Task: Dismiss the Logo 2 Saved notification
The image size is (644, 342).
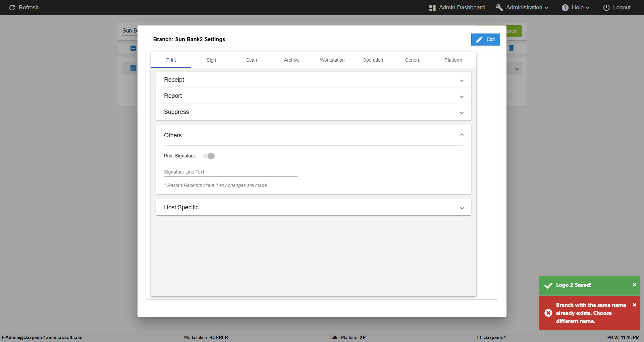Action: click(x=634, y=285)
